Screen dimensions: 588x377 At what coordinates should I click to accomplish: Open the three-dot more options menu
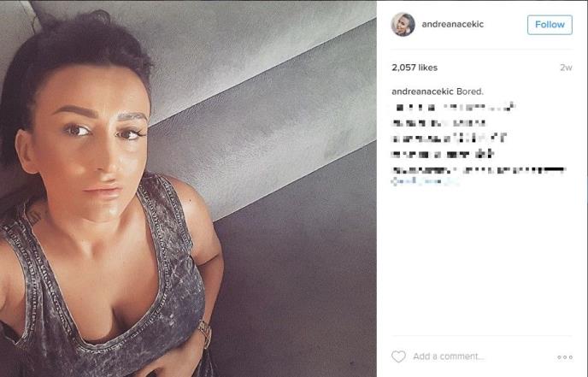(x=565, y=357)
